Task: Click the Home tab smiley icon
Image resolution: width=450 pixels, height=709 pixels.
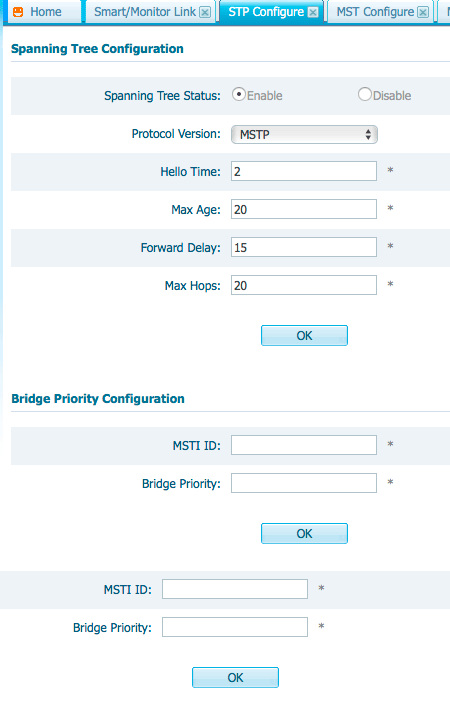Action: pos(18,12)
